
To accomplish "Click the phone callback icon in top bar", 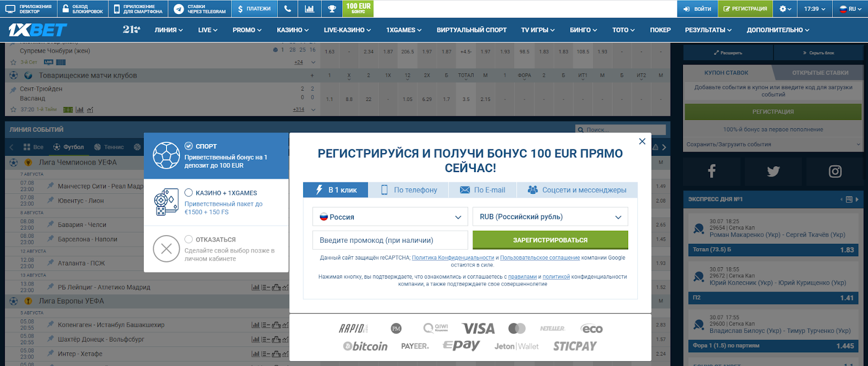I will tap(288, 9).
